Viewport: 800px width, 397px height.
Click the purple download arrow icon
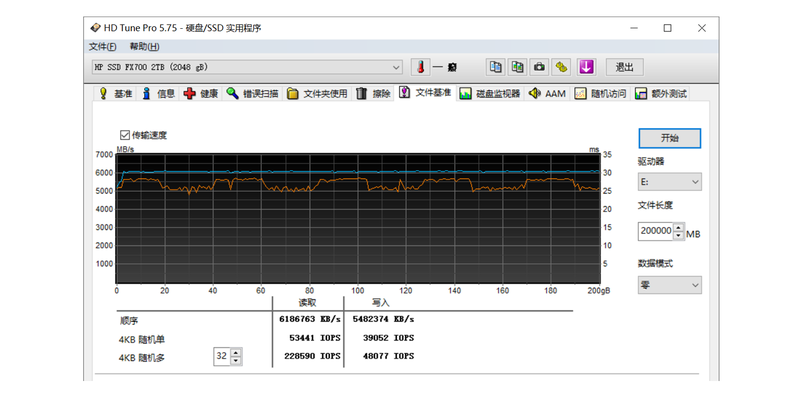click(587, 67)
